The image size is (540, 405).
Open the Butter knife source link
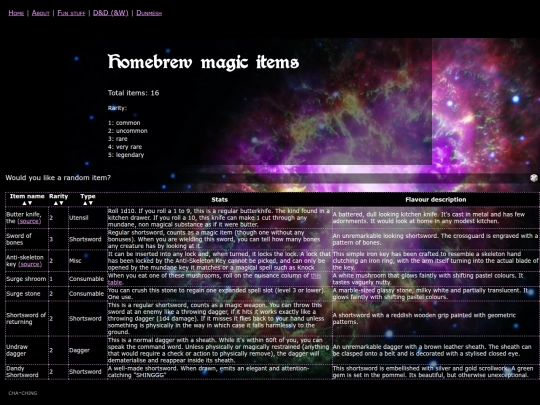point(29,221)
